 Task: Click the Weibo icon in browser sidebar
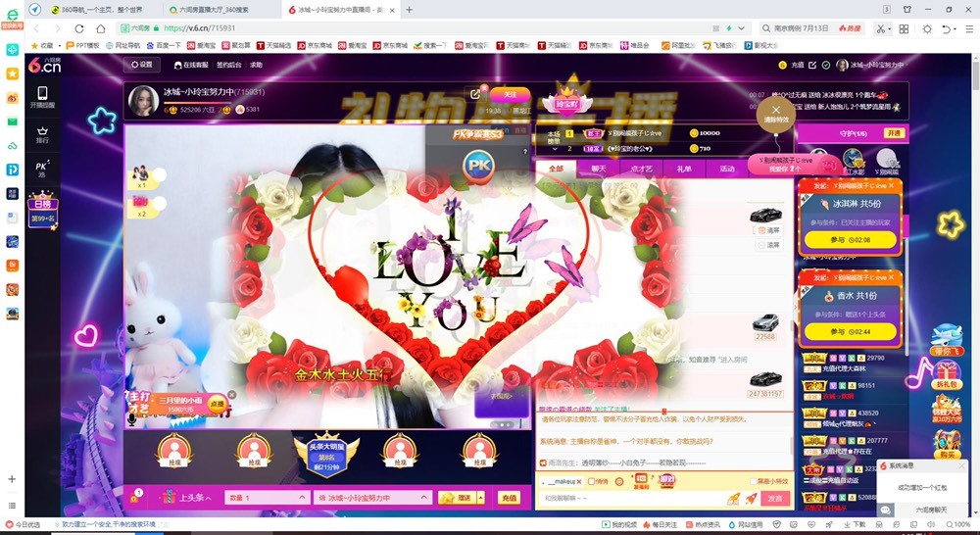pyautogui.click(x=12, y=98)
